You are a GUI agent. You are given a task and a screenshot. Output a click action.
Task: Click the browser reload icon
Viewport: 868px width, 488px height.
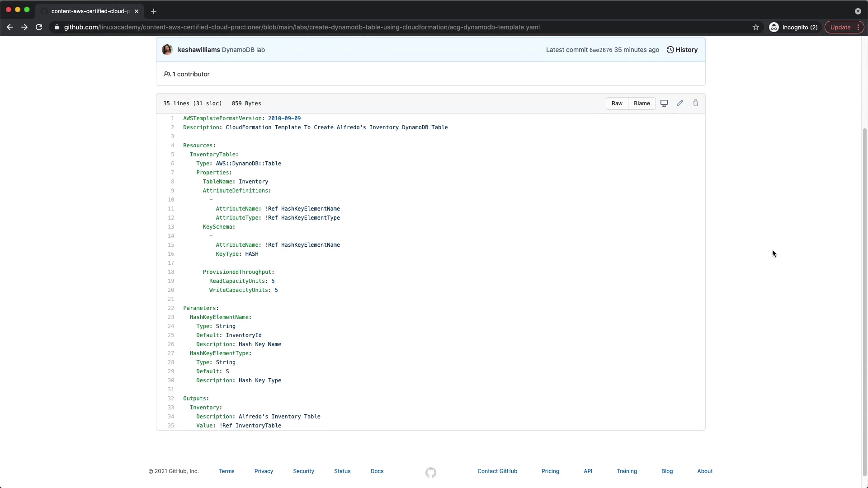point(39,27)
